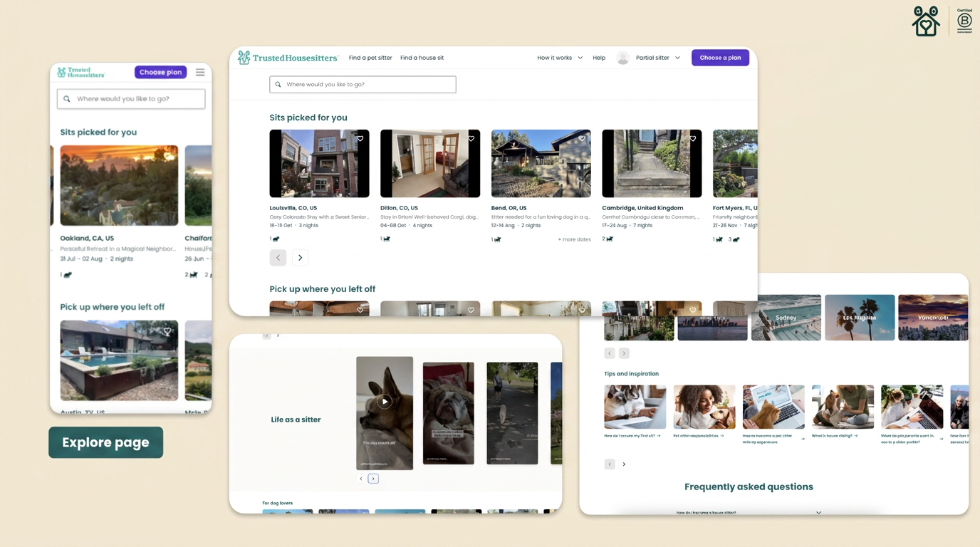Click the search magnifier icon in desktop search box
The height and width of the screenshot is (547, 980).
[278, 84]
